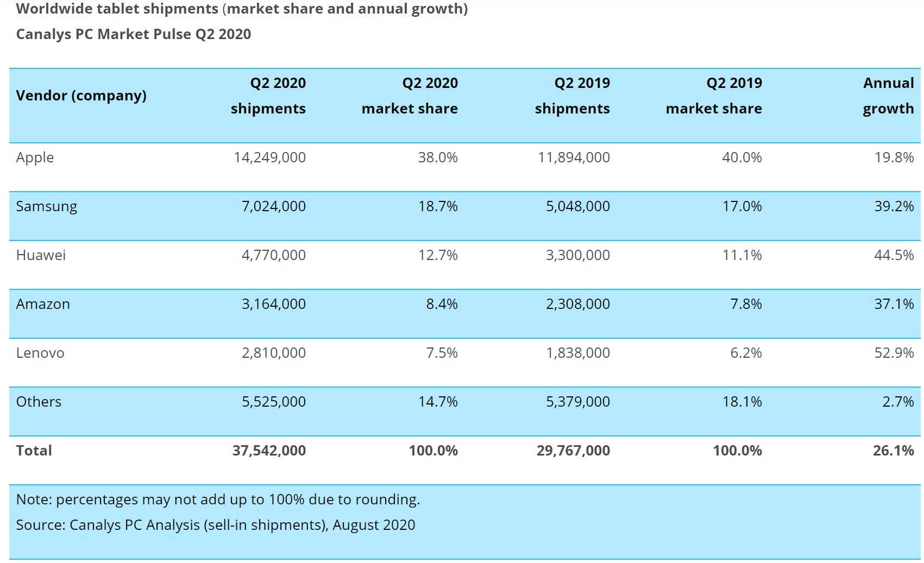Select Samsung's 39.2% annual growth
Viewport: 924px width, 563px height.
(x=894, y=206)
